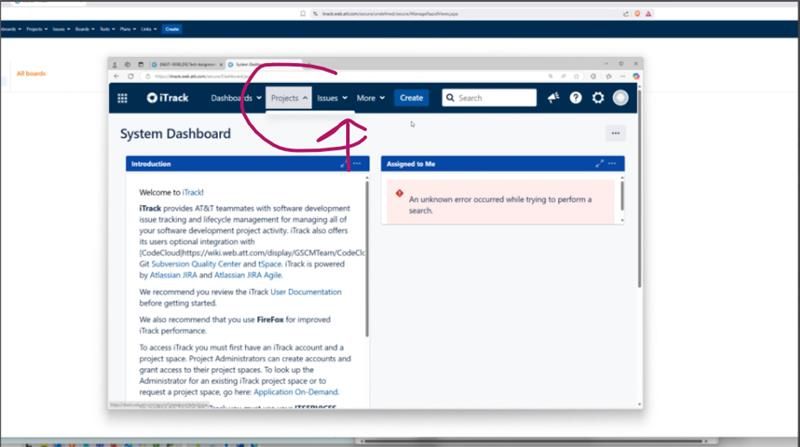Click the share icon in background address bar

tap(626, 14)
